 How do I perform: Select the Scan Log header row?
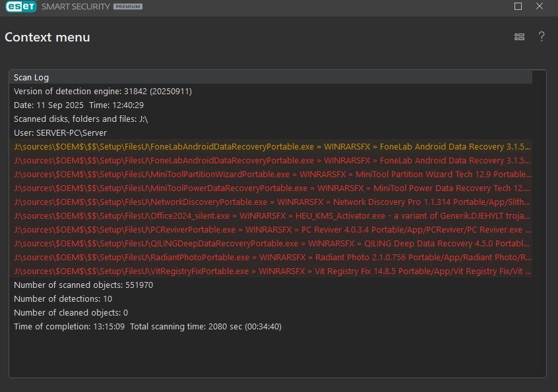click(271, 77)
